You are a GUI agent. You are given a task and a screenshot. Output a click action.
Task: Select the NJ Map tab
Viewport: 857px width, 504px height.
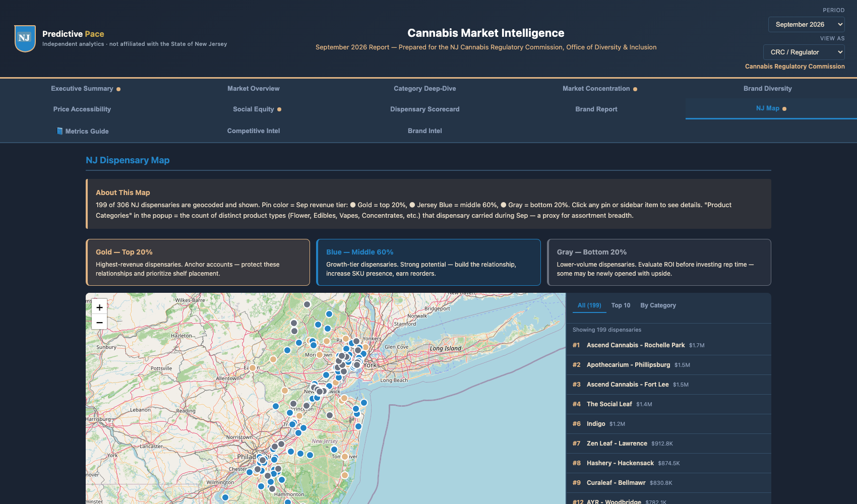click(x=771, y=108)
